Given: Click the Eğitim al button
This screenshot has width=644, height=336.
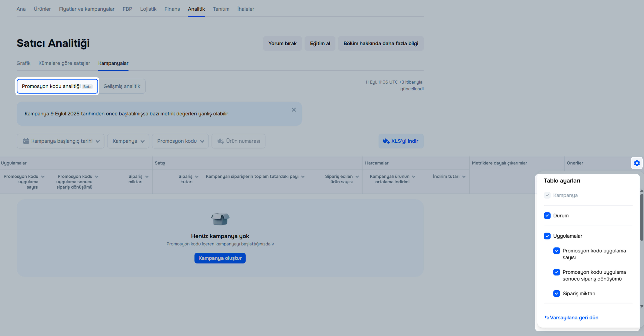Looking at the screenshot, I should point(320,43).
